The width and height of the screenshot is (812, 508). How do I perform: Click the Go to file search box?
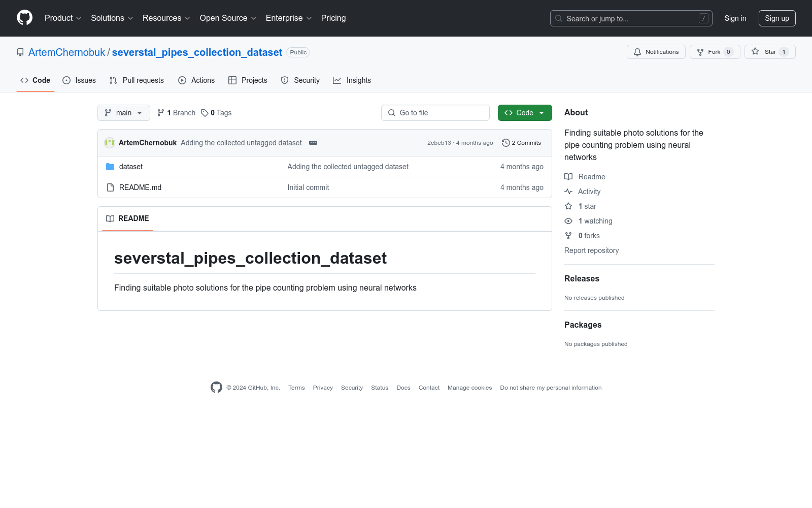click(435, 113)
